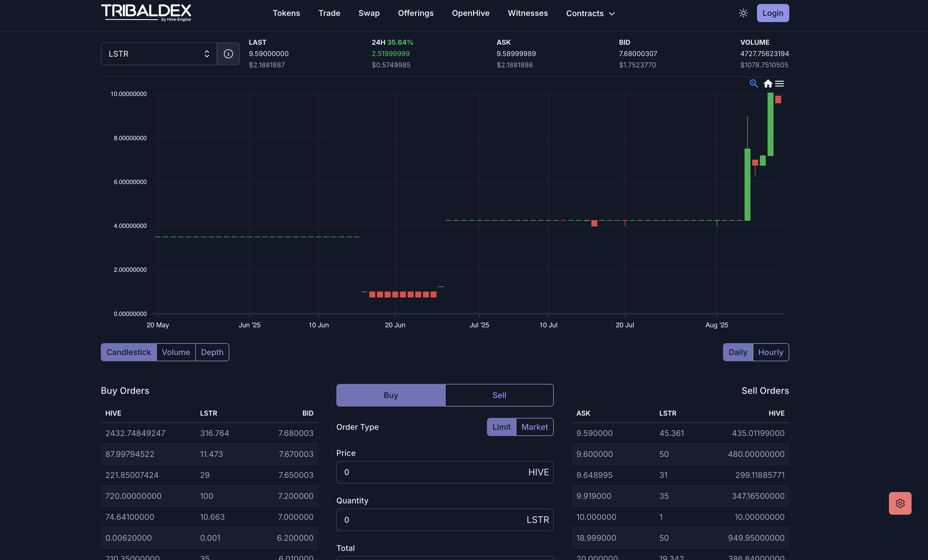Choose Limit order type

point(501,427)
